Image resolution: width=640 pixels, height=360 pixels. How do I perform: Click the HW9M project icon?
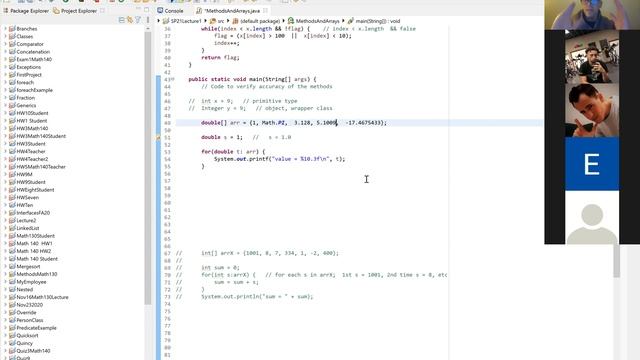point(12,174)
